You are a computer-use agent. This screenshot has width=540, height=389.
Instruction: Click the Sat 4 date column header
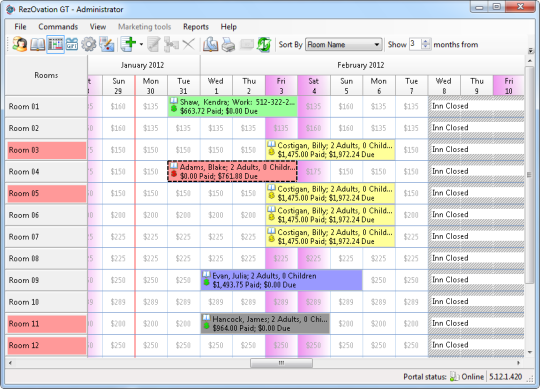pos(314,86)
